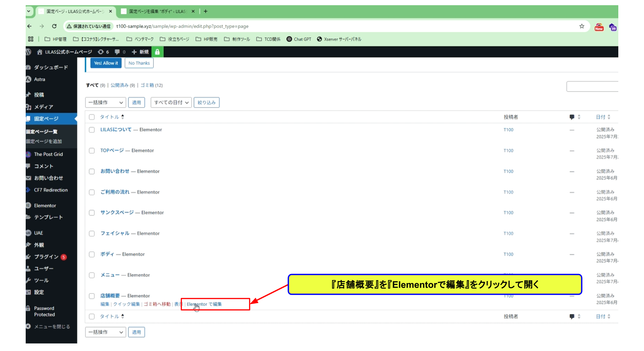The height and width of the screenshot is (351, 644).
Task: Bookmark this page with the star icon
Action: click(582, 26)
